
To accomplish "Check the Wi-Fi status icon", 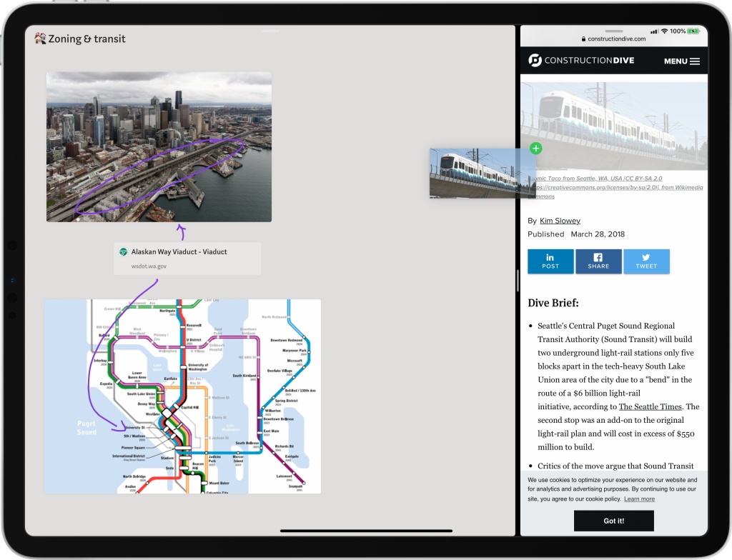I will pos(664,31).
